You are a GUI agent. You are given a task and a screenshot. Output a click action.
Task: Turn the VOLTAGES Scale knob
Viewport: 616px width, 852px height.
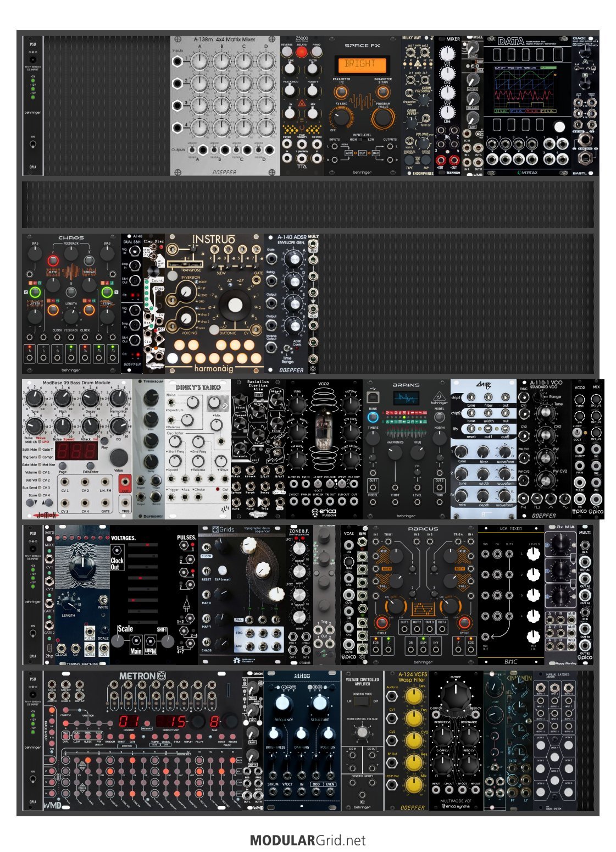pyautogui.click(x=118, y=641)
